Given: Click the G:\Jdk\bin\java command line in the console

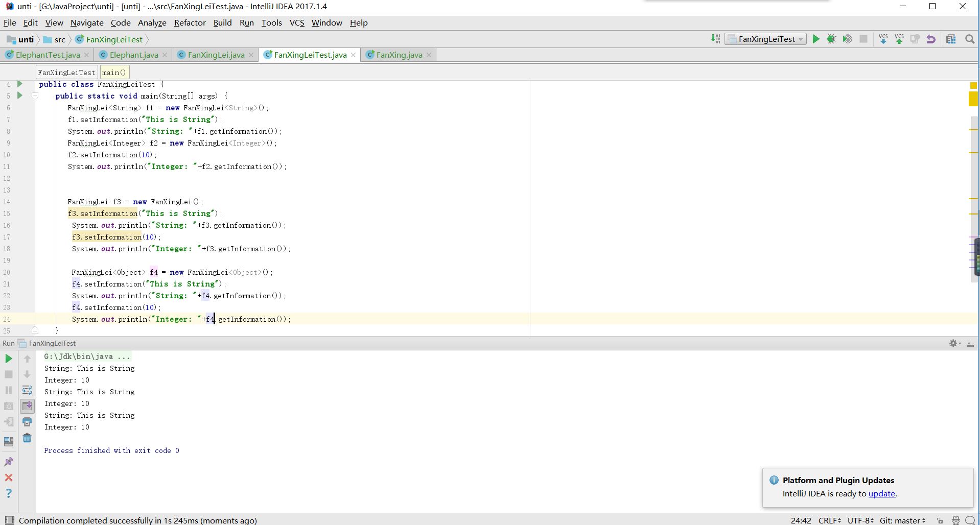Looking at the screenshot, I should click(x=87, y=356).
